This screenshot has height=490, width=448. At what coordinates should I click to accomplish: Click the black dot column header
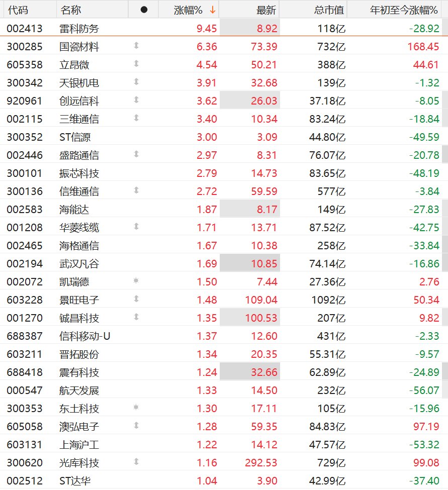[x=144, y=10]
